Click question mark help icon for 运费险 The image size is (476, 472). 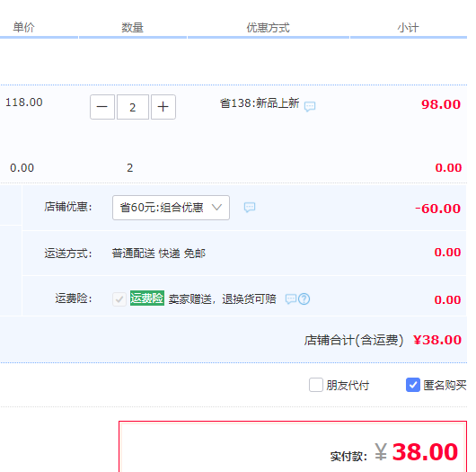click(304, 299)
